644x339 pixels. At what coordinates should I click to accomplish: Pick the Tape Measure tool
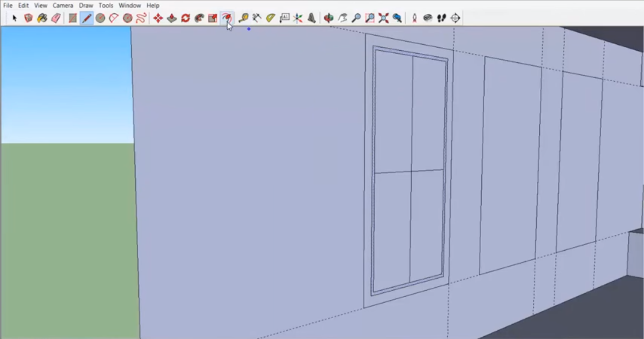coord(243,18)
